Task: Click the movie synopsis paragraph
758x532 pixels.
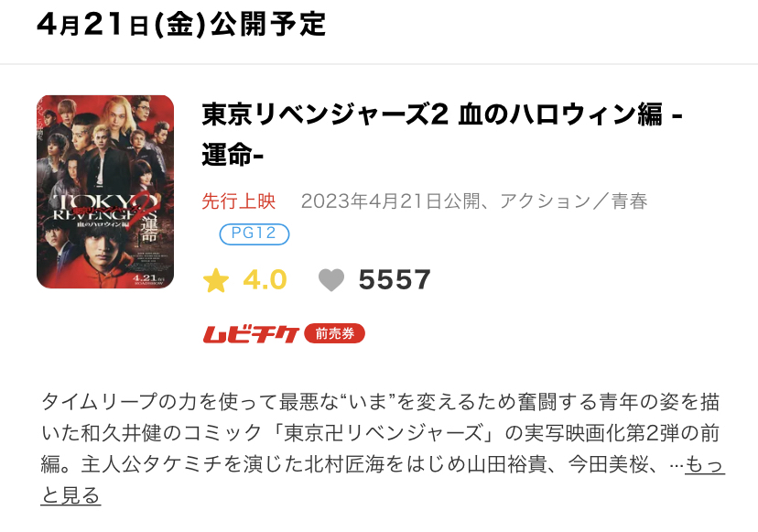Action: tap(383, 449)
